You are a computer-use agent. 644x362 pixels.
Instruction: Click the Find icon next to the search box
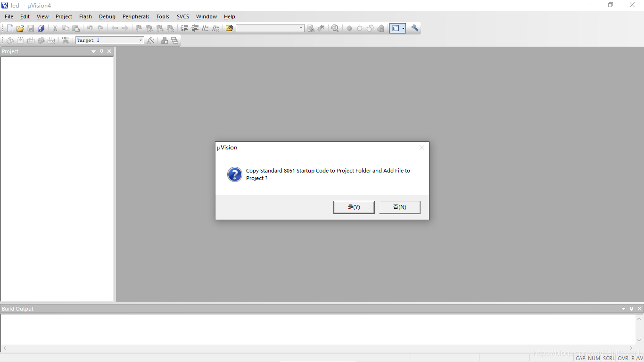311,28
